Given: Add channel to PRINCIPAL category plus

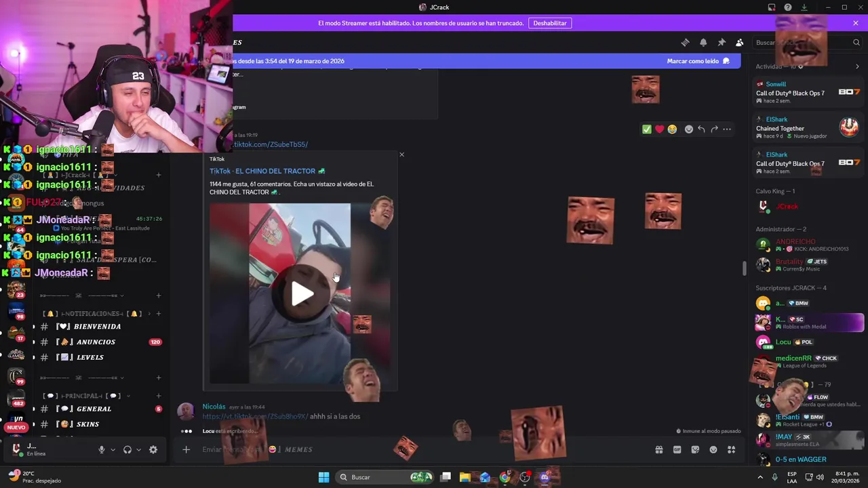Looking at the screenshot, I should (159, 396).
